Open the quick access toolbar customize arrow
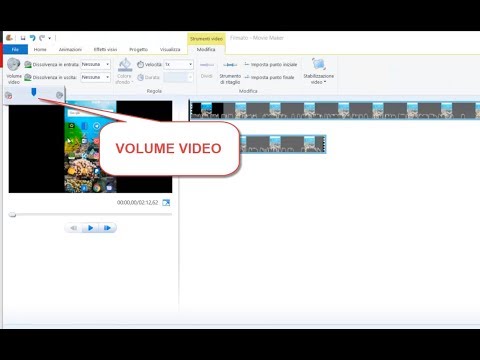This screenshot has width=480, height=360. (50, 38)
